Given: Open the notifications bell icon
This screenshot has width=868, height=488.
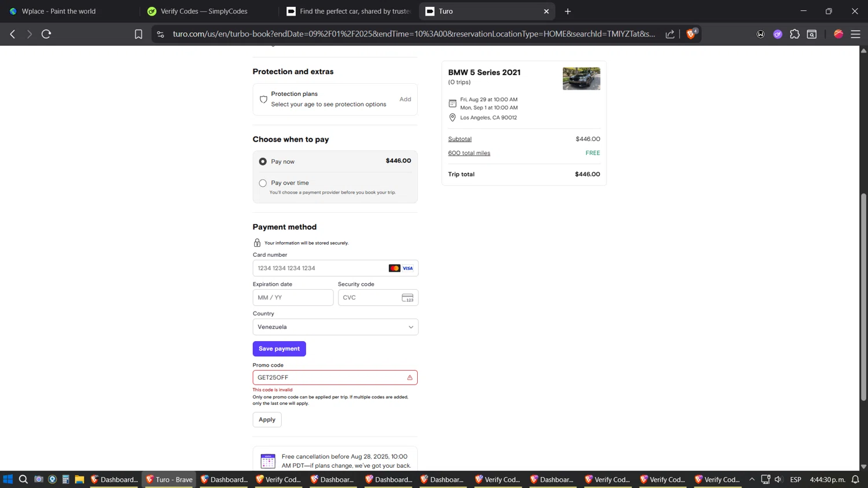Looking at the screenshot, I should (855, 479).
